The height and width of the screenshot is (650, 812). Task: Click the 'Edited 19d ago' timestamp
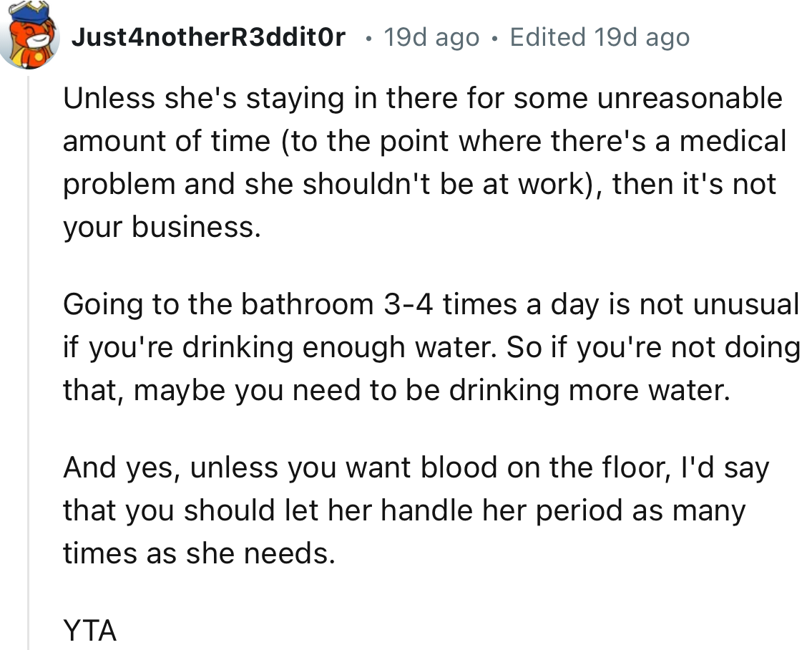tap(600, 37)
